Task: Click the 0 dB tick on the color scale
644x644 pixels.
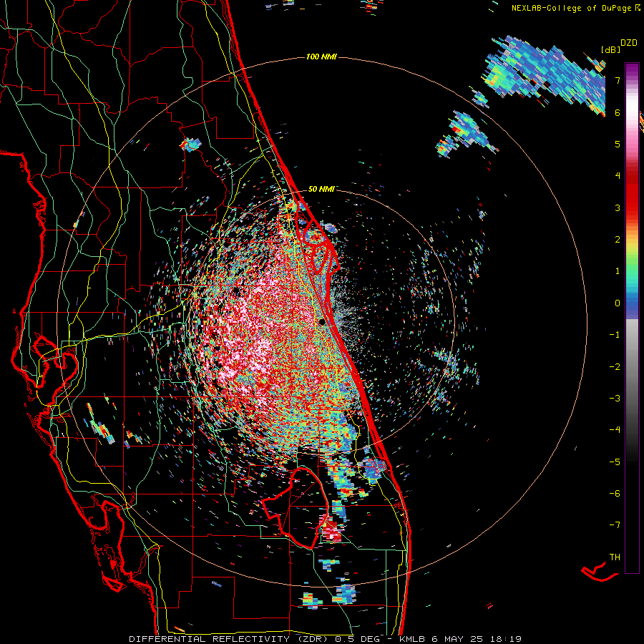Action: (x=618, y=303)
